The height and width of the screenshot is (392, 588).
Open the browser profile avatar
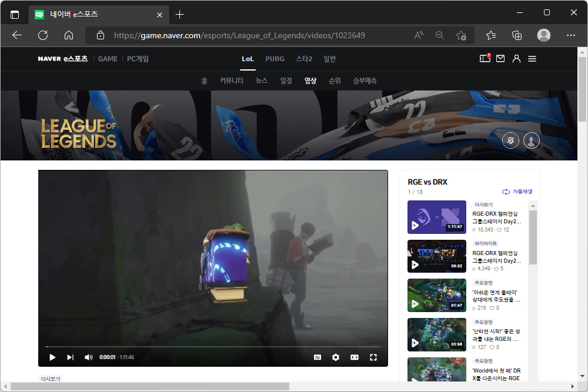pos(544,35)
